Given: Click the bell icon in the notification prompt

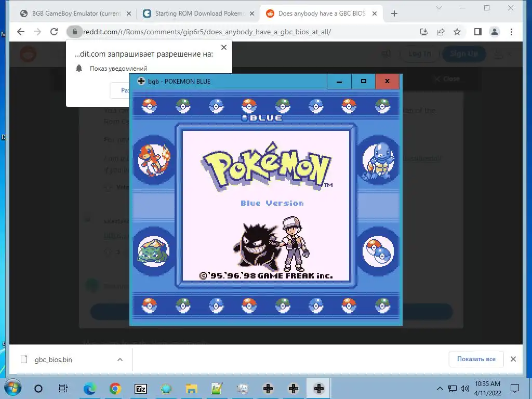Looking at the screenshot, I should coord(79,68).
